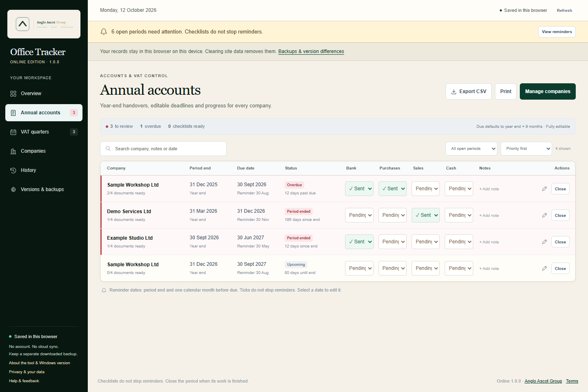Open the Companies page
The image size is (588, 392).
pyautogui.click(x=44, y=151)
